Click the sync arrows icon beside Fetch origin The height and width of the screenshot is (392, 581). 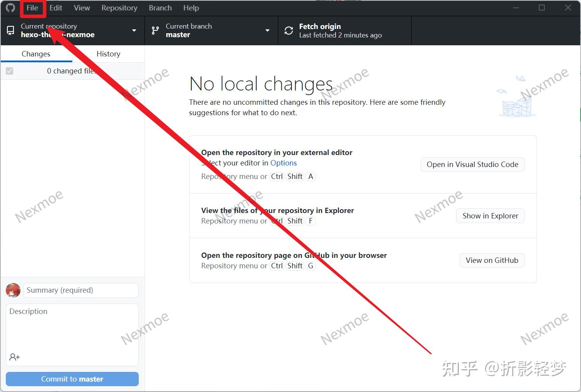coord(289,31)
